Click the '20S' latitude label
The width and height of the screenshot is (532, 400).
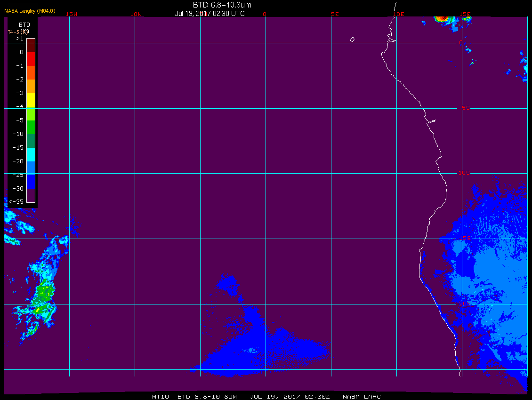[465, 304]
